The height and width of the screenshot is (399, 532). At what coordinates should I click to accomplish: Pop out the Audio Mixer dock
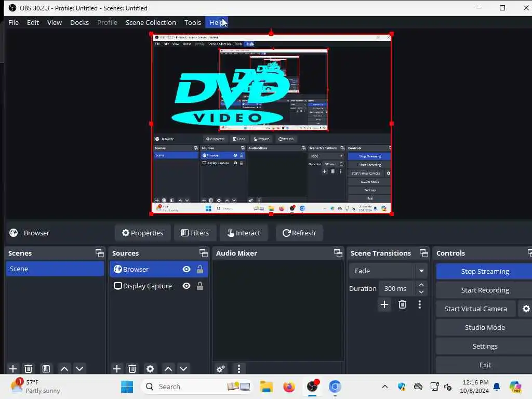tap(338, 253)
